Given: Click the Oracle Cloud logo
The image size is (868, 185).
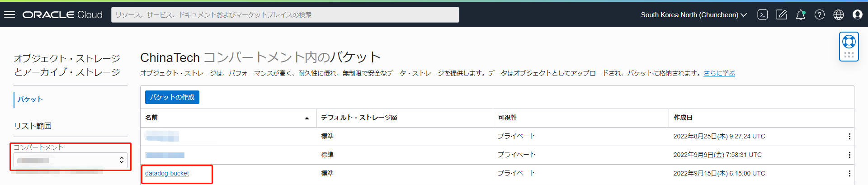Looking at the screenshot, I should click(x=63, y=14).
